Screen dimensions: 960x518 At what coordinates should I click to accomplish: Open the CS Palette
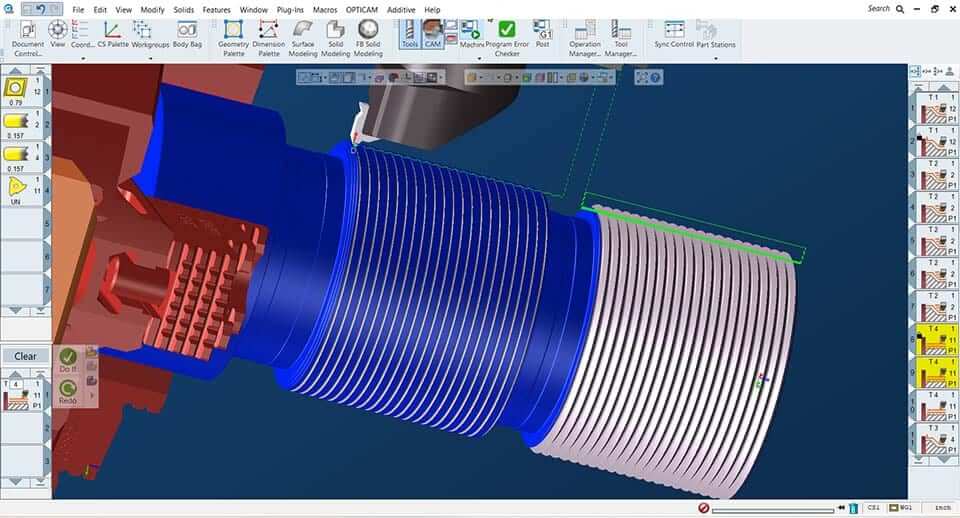click(x=112, y=37)
